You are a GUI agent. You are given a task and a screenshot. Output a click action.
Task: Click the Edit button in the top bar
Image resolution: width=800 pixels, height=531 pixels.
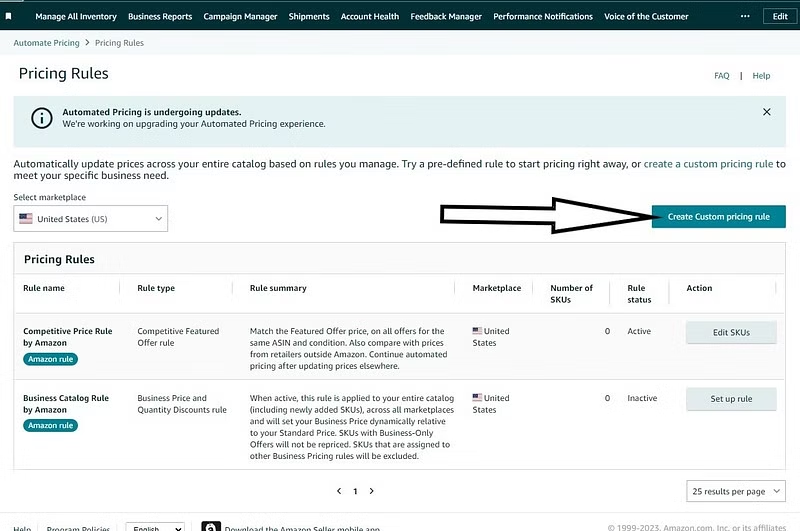[x=780, y=16]
